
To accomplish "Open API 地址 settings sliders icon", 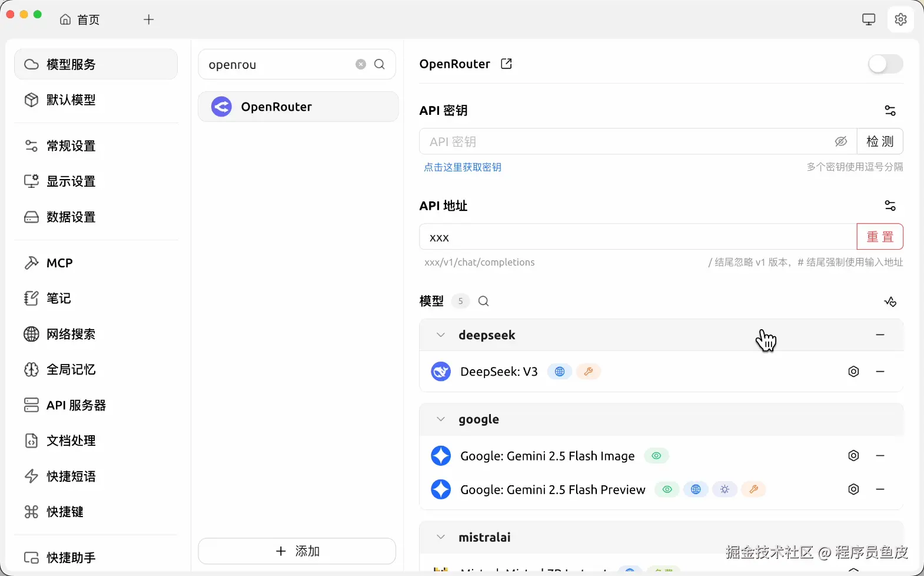I will tap(890, 206).
